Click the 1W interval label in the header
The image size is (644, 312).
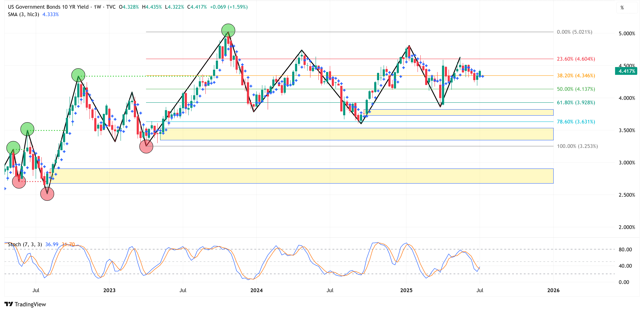[x=97, y=7]
